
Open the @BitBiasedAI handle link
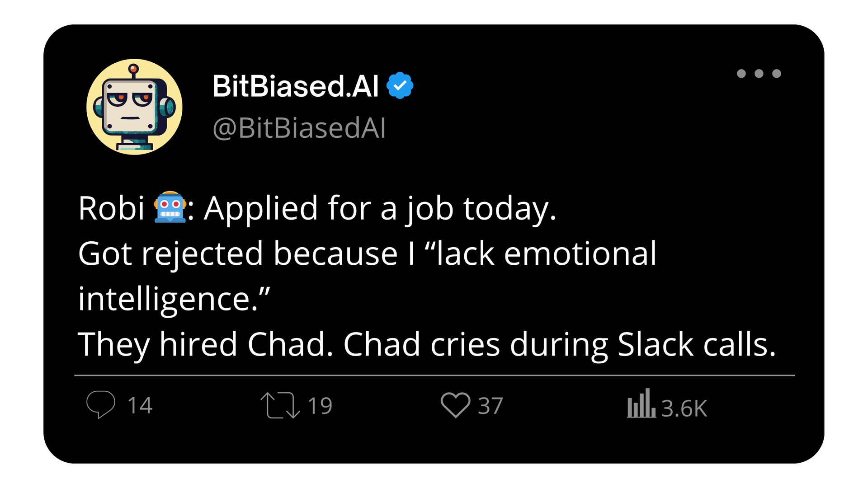pyautogui.click(x=299, y=128)
